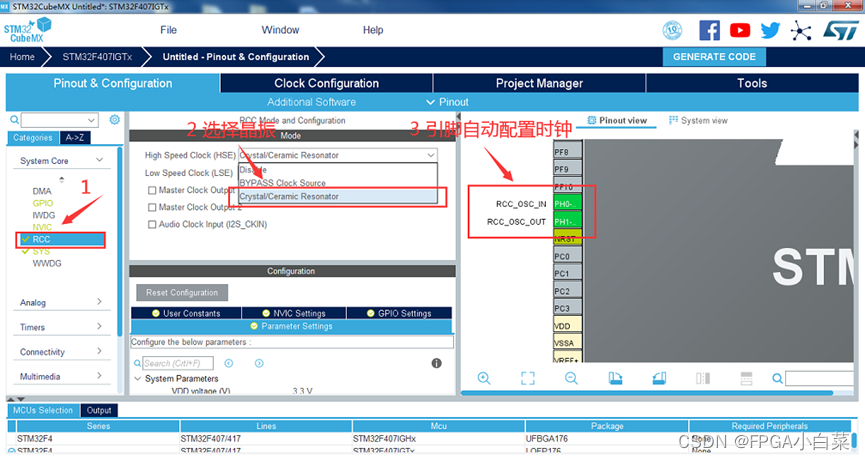The height and width of the screenshot is (460, 865).
Task: Click the pin search magnifier icon
Action: pos(777,378)
